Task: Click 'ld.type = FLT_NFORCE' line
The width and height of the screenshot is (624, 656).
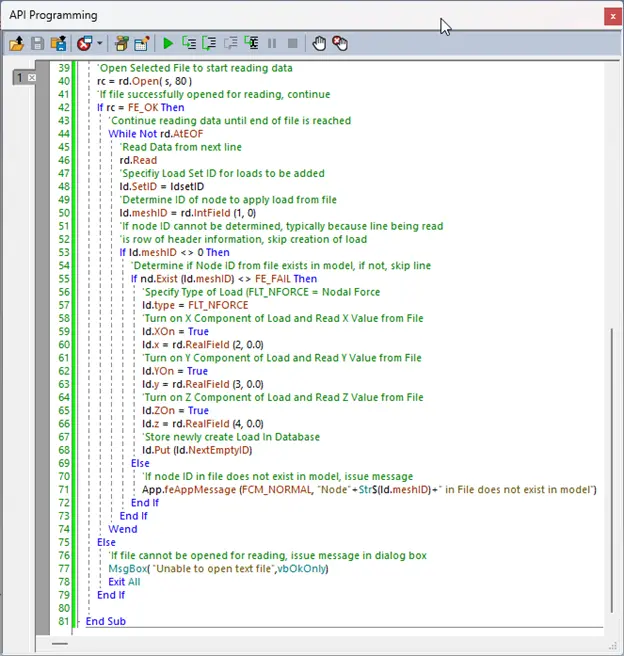Action: tap(195, 305)
